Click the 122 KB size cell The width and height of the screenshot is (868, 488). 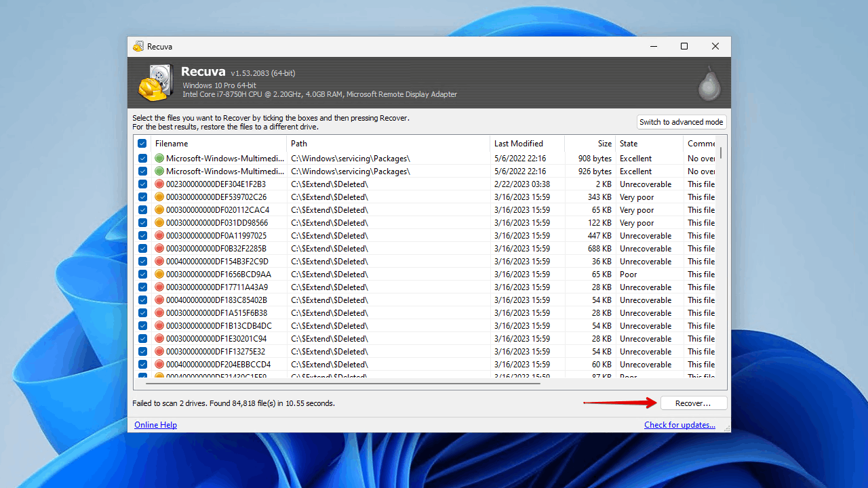[x=599, y=223]
